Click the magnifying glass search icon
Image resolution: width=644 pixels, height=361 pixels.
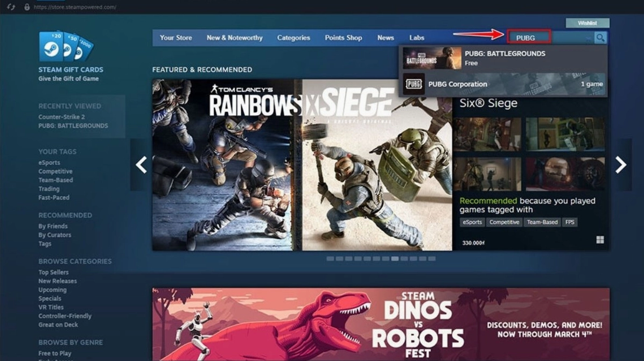(x=599, y=38)
